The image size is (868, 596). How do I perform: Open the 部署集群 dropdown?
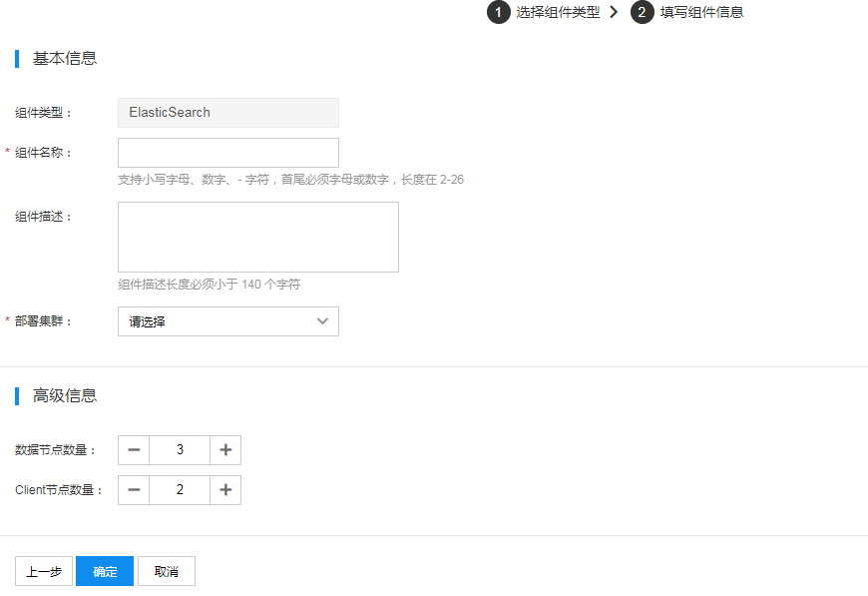(228, 321)
